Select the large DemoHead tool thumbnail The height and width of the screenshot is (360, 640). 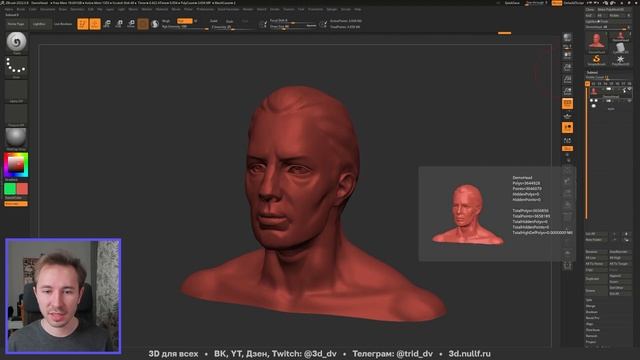(x=596, y=42)
